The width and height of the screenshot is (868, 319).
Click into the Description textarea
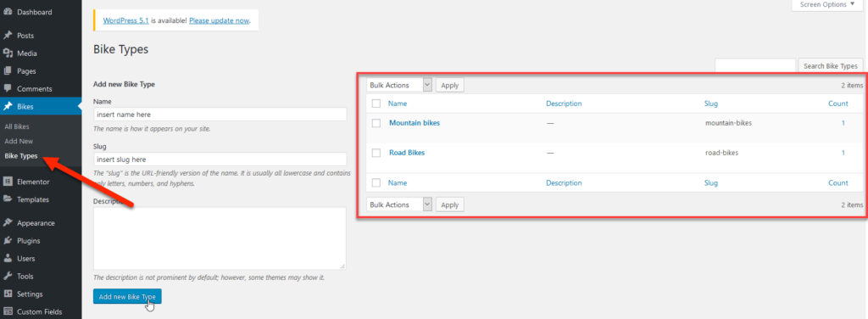[x=220, y=238]
